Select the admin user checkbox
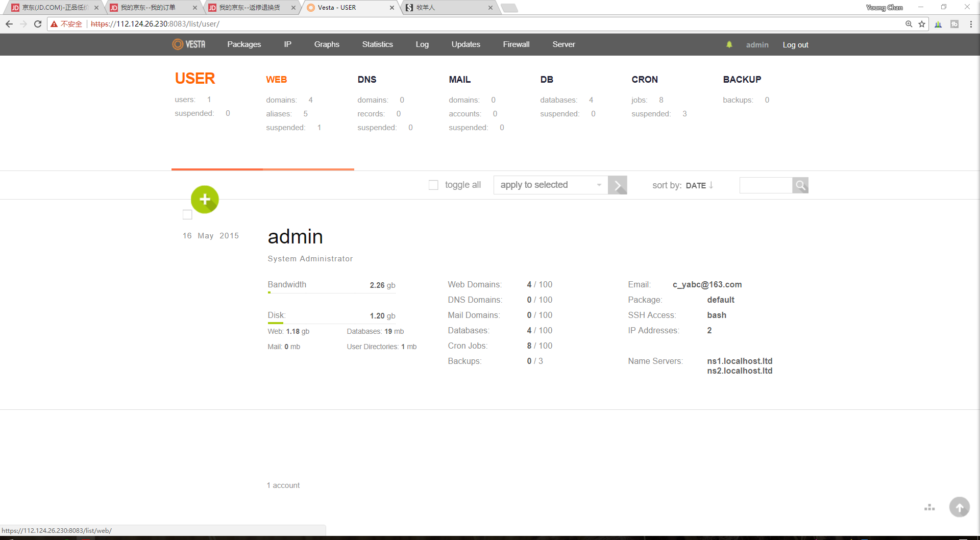 pyautogui.click(x=187, y=215)
